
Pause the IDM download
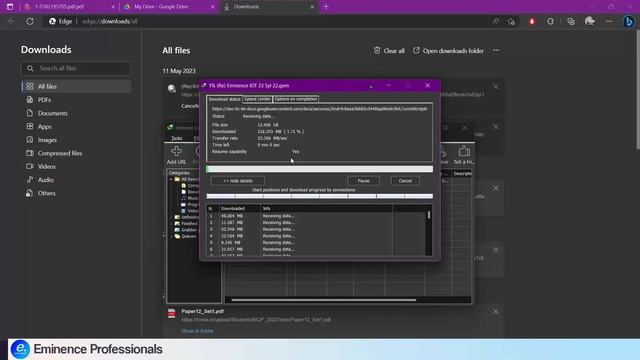click(363, 181)
